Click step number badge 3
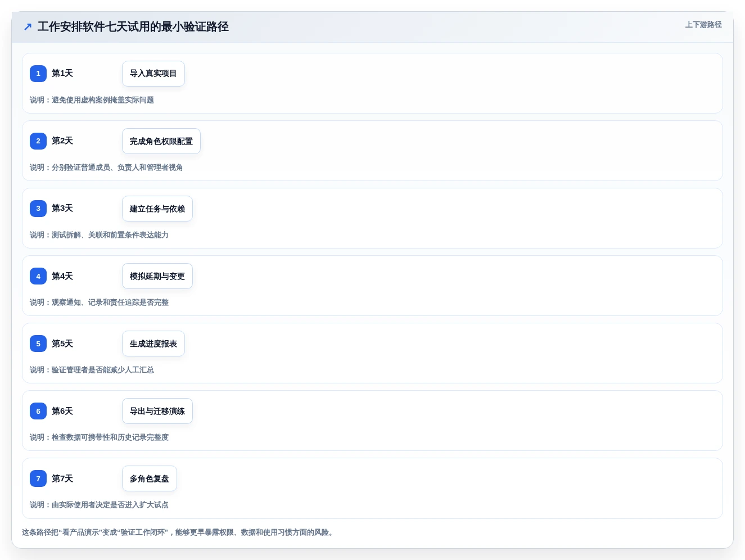Screen dimensions: 745x560 point(38,208)
